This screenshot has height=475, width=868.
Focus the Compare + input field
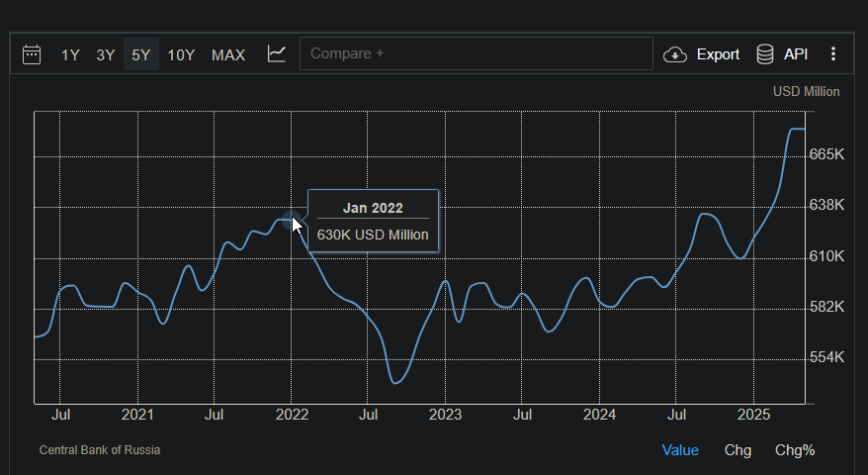476,53
